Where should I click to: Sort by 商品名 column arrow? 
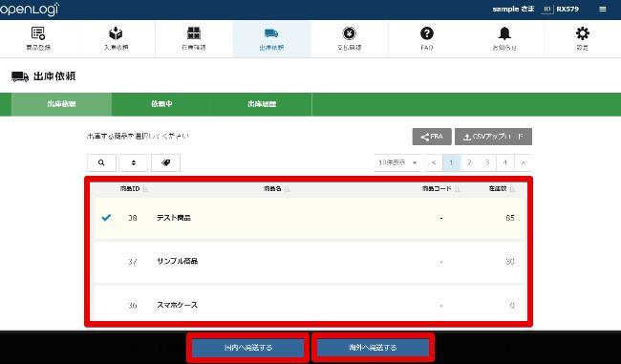coord(288,189)
